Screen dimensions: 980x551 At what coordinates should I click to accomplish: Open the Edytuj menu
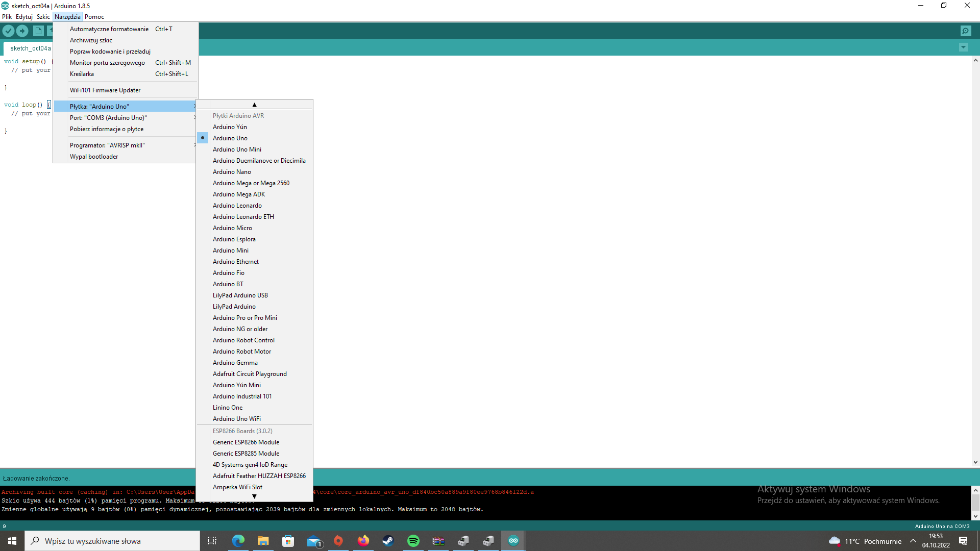point(24,17)
